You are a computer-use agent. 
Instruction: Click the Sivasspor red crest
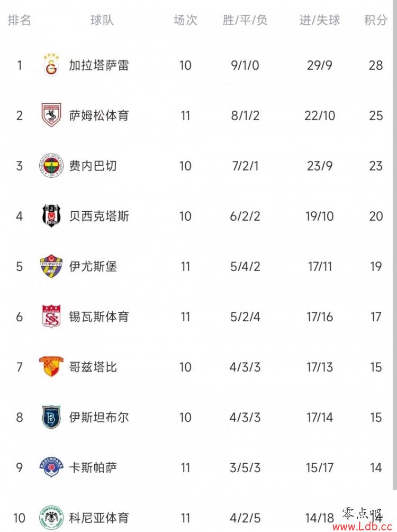pos(51,316)
